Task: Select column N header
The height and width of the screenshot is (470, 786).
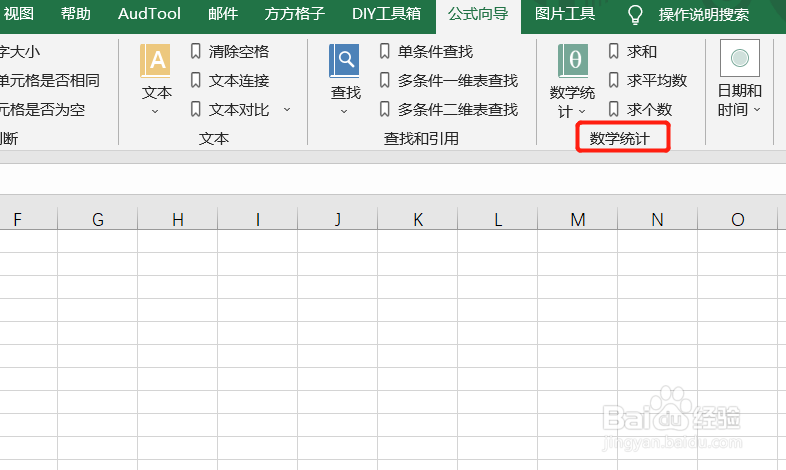Action: coord(658,219)
